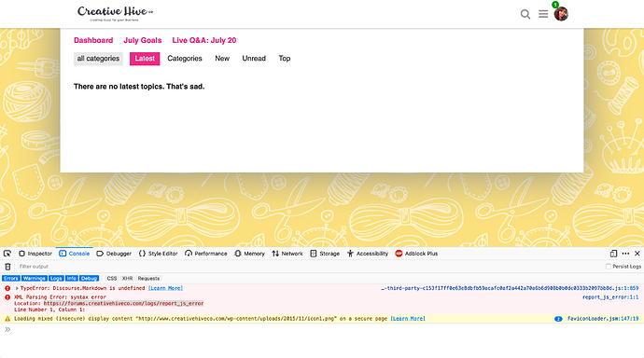Open the forum search icon

525,14
